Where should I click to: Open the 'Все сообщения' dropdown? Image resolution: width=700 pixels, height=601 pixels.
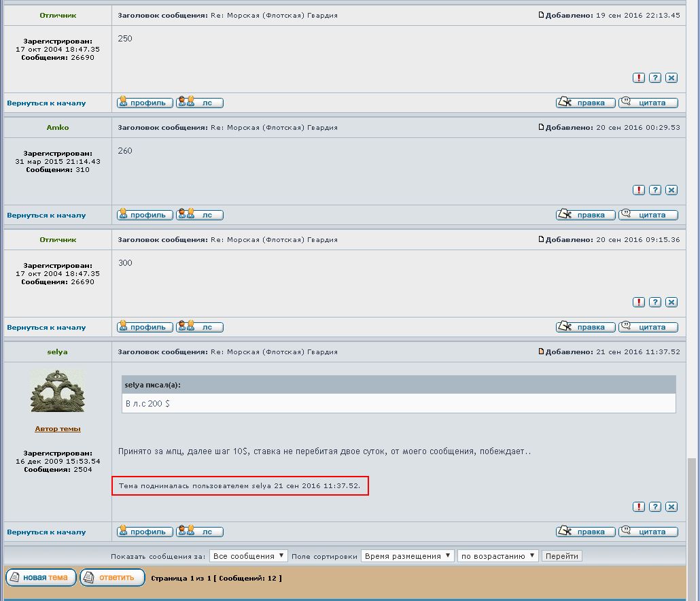pyautogui.click(x=248, y=556)
